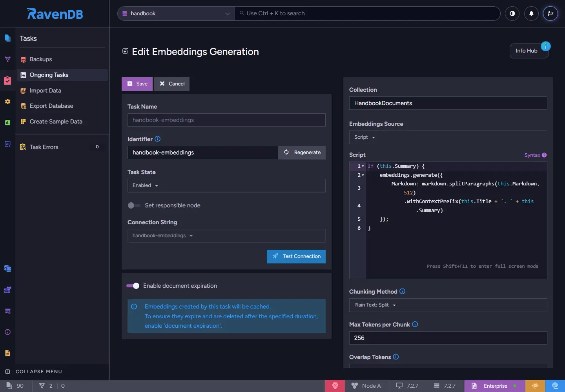Click the Task Name input field
The height and width of the screenshot is (392, 565).
226,120
